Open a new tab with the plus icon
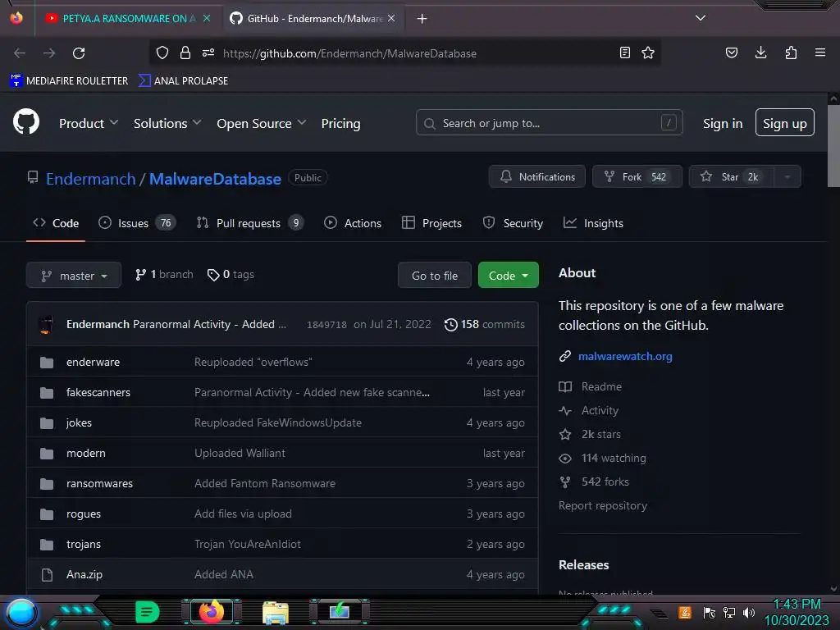The height and width of the screenshot is (630, 840). point(422,19)
